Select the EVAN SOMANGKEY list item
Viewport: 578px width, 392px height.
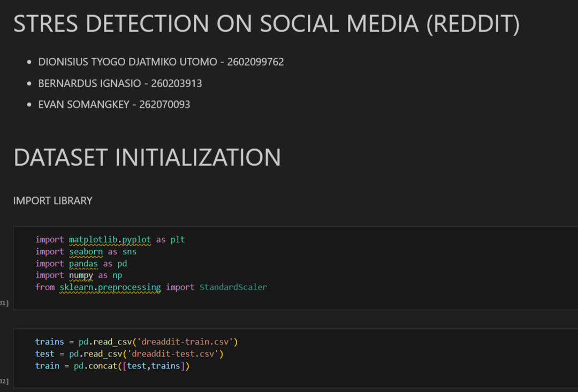click(115, 105)
